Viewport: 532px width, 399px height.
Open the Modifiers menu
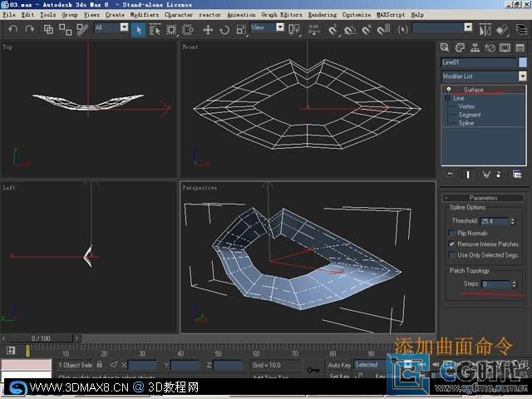click(145, 15)
